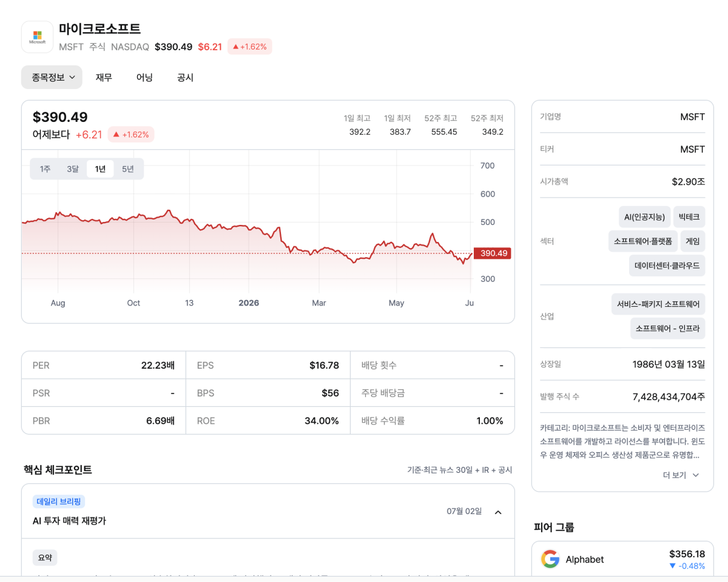The image size is (728, 582).
Task: Click the 기준·최근 뉴스 30일 + IR + 공시 note
Action: point(460,470)
